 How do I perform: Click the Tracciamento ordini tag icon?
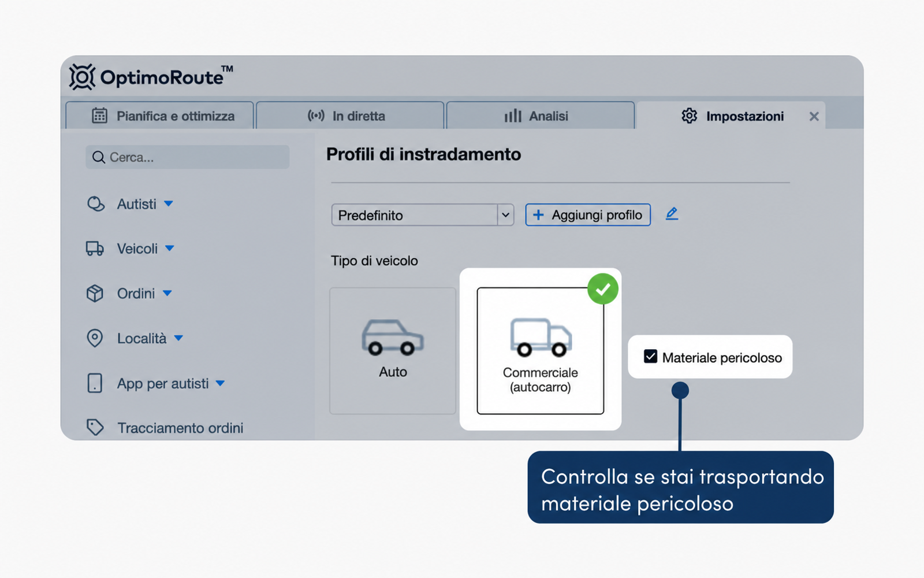click(95, 428)
